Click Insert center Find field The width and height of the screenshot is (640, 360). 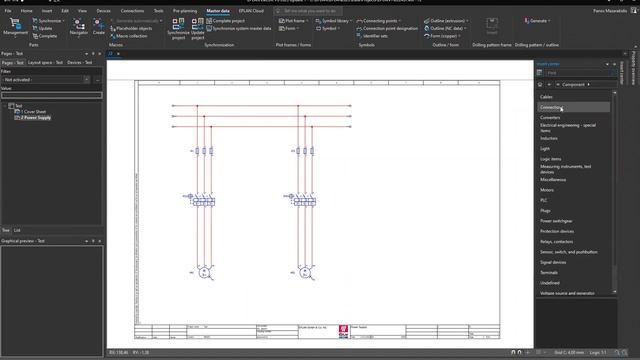pyautogui.click(x=580, y=73)
